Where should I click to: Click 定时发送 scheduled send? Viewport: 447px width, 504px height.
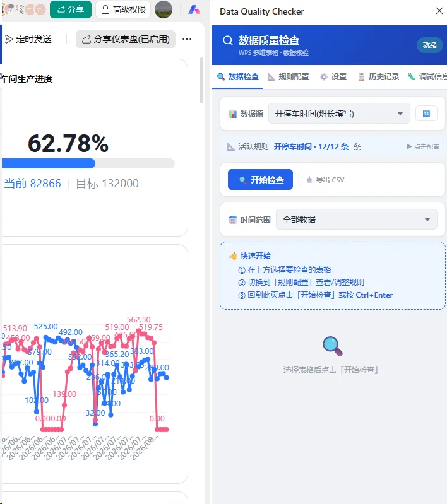pyautogui.click(x=28, y=39)
